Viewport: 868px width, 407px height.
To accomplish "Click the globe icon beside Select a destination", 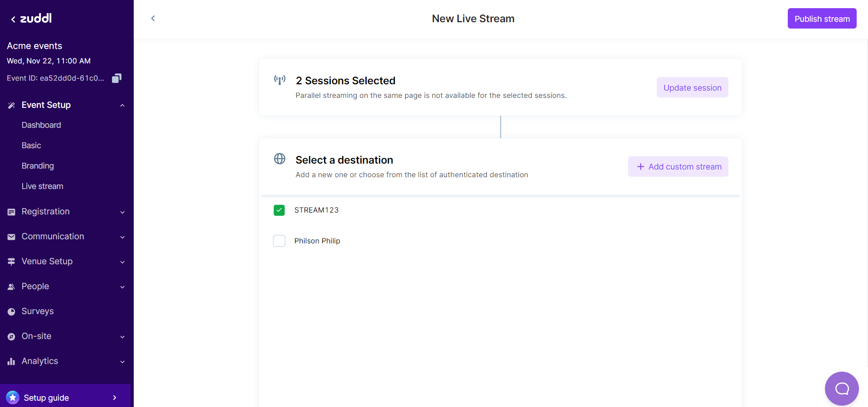I will 280,159.
